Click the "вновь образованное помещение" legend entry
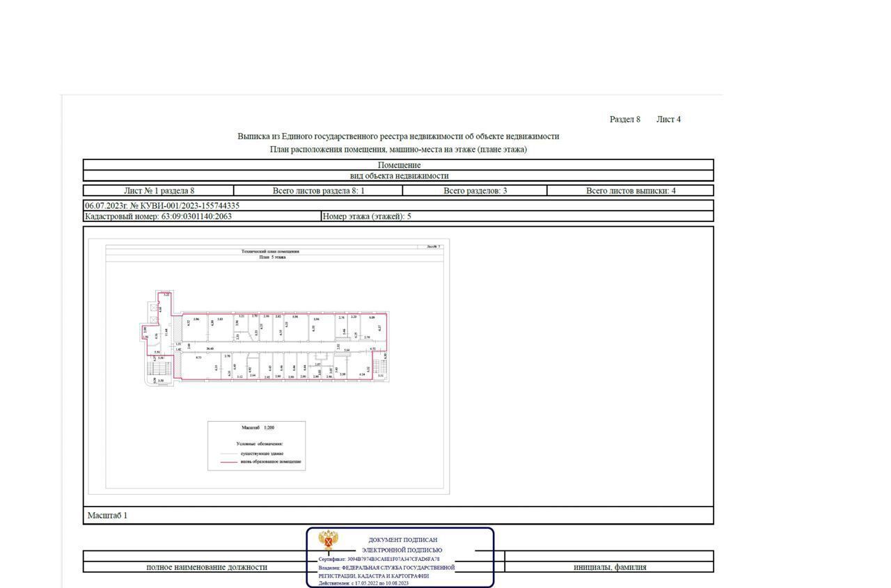 [x=271, y=461]
